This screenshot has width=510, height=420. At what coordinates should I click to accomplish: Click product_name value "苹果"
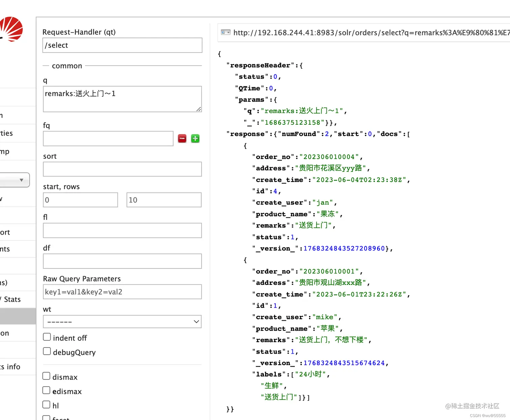[x=327, y=328]
